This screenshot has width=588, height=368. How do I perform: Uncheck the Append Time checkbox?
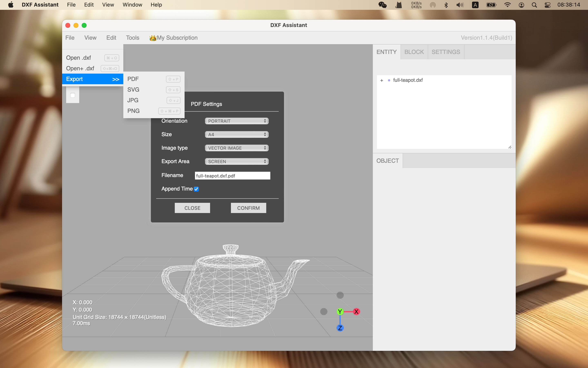coord(196,189)
